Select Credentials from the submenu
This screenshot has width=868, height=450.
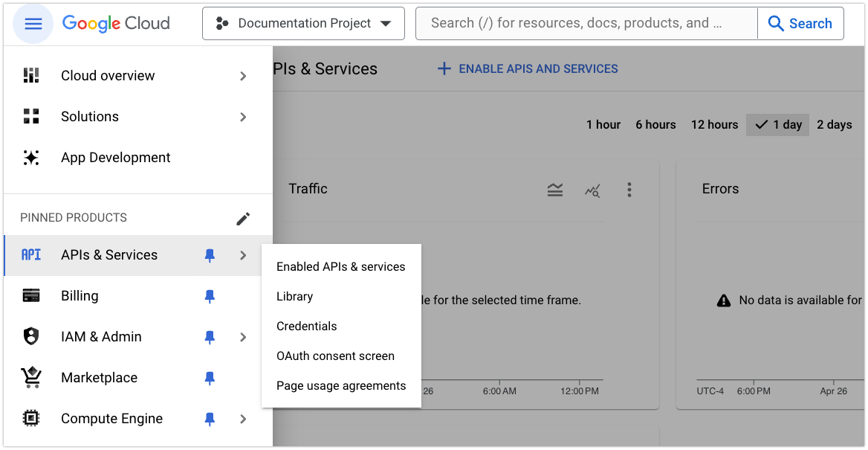click(306, 327)
